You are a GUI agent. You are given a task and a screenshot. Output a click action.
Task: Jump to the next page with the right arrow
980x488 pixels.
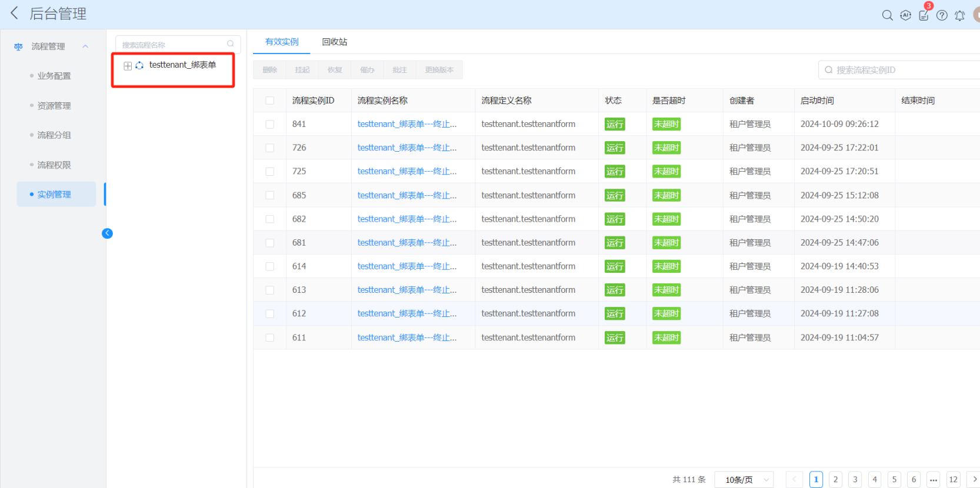(974, 480)
